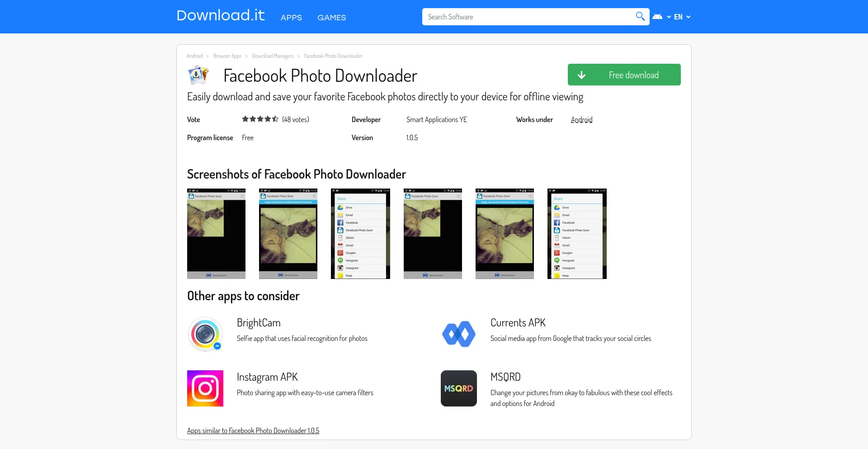Viewport: 868px width, 449px height.
Task: Open the APPS menu
Action: pyautogui.click(x=291, y=18)
